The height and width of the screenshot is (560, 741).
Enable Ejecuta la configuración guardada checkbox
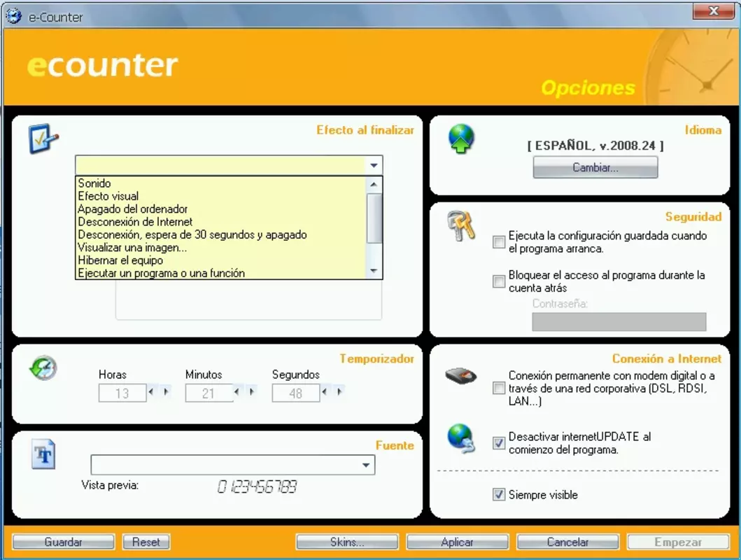(x=499, y=242)
